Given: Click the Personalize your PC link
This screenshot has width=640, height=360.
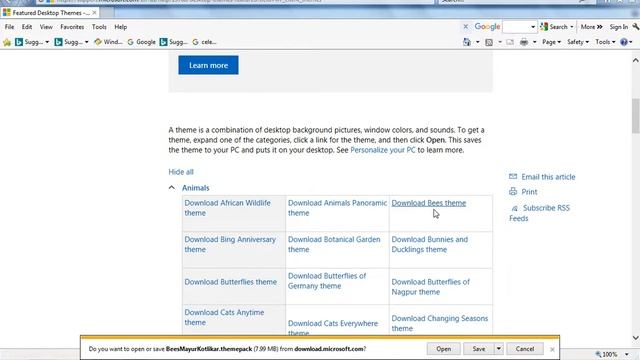Looking at the screenshot, I should coord(382,150).
